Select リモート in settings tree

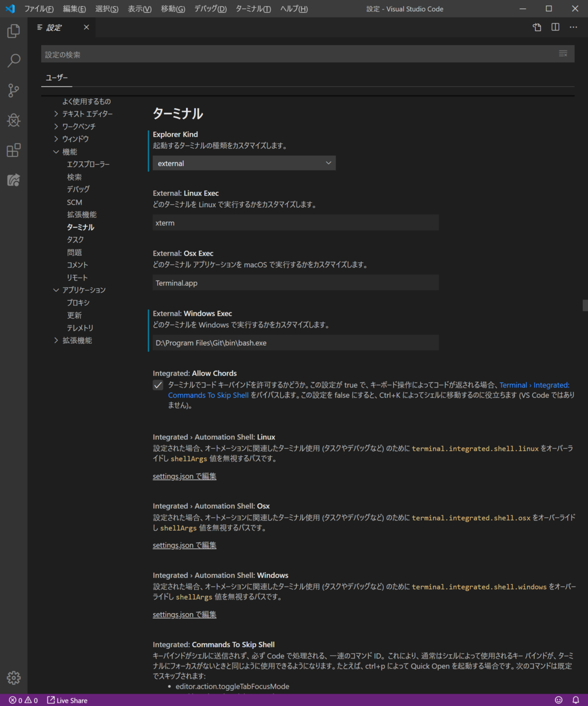click(77, 278)
